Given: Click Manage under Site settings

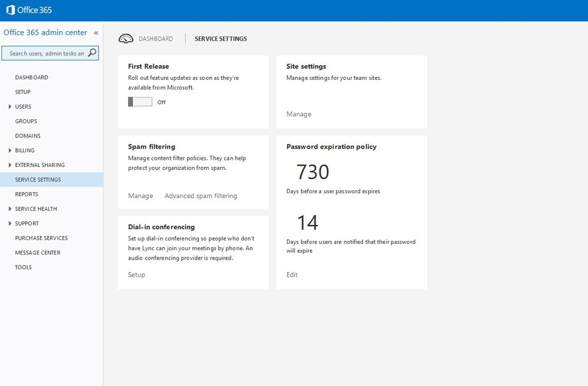Looking at the screenshot, I should (x=299, y=115).
